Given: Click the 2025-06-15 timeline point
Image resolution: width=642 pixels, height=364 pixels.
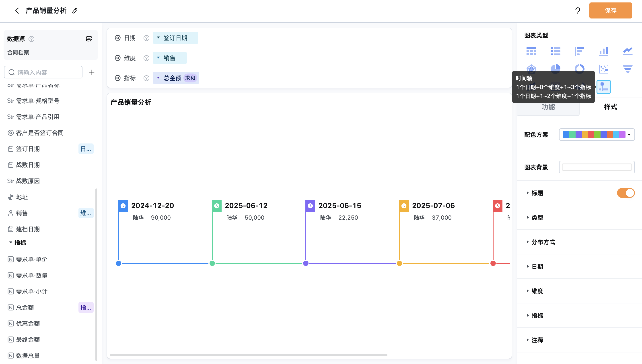Looking at the screenshot, I should click(306, 263).
